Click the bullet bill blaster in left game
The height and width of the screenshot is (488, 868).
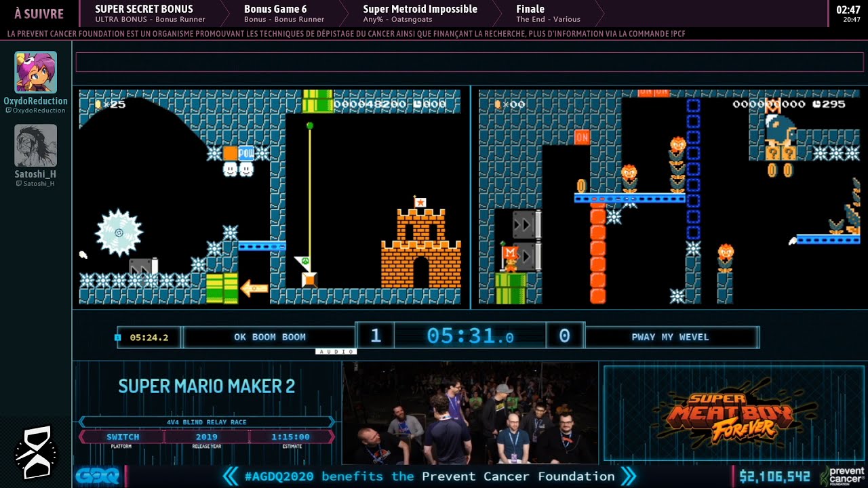143,268
